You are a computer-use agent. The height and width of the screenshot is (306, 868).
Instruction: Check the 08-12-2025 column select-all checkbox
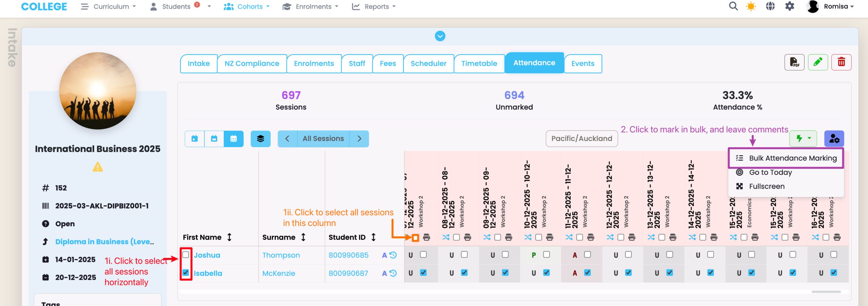pyautogui.click(x=456, y=237)
